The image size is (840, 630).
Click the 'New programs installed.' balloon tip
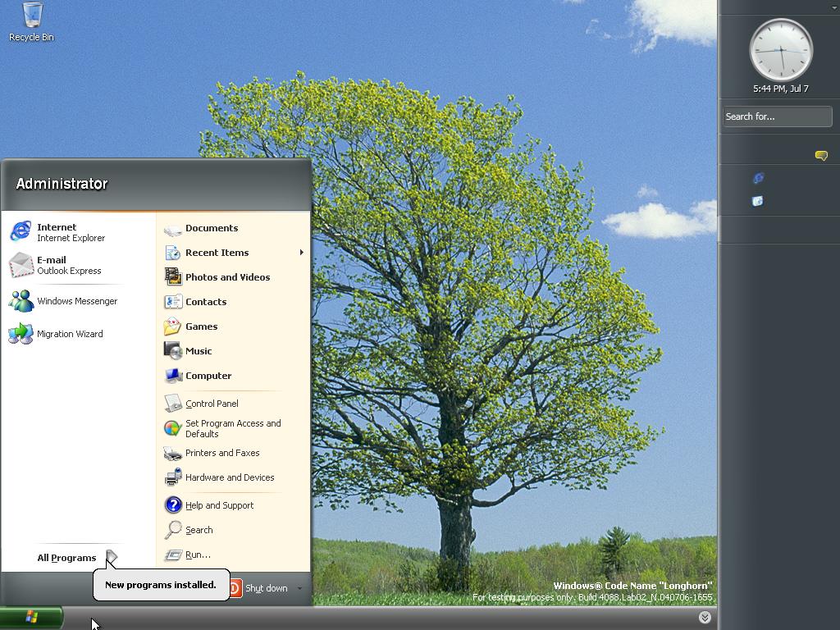161,585
